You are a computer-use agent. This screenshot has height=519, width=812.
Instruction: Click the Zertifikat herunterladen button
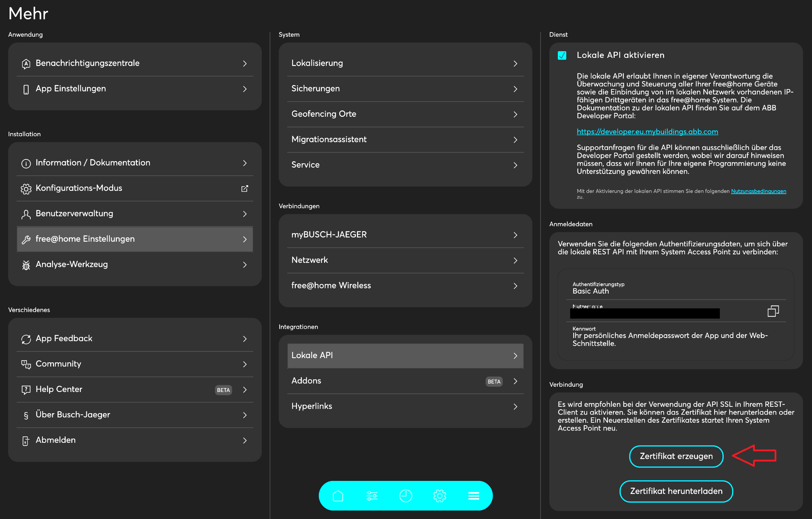pos(676,491)
